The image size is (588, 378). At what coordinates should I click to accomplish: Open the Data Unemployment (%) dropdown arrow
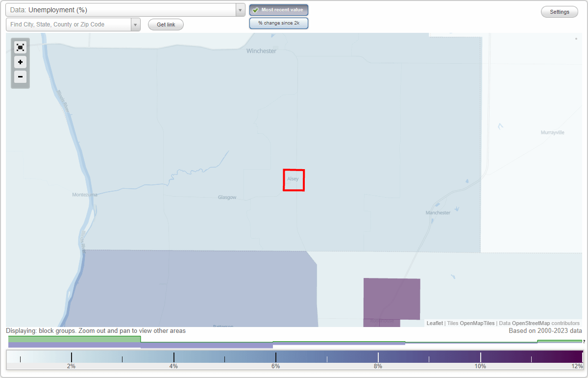[240, 10]
